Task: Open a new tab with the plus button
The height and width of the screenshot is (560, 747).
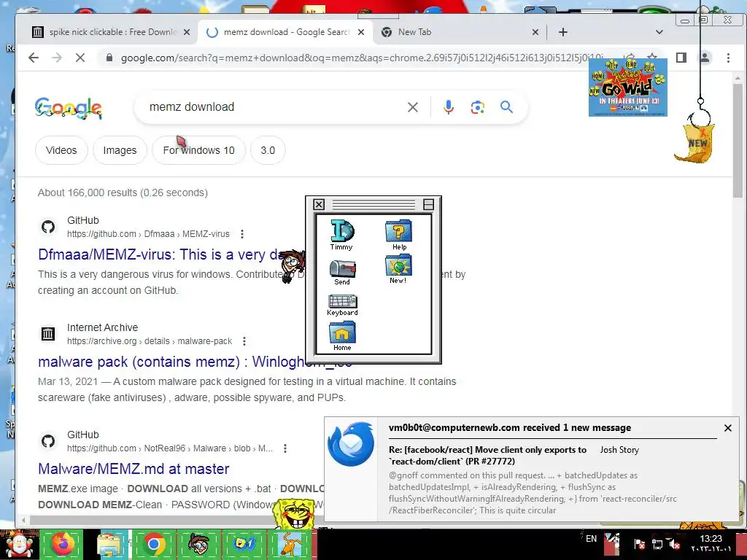Action: 563,32
